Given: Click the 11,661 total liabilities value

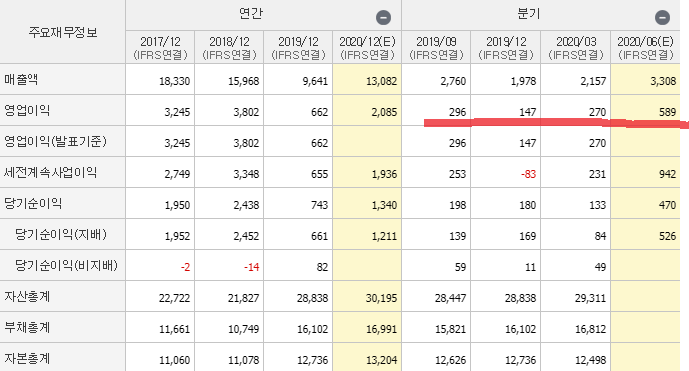Looking at the screenshot, I should (174, 329).
